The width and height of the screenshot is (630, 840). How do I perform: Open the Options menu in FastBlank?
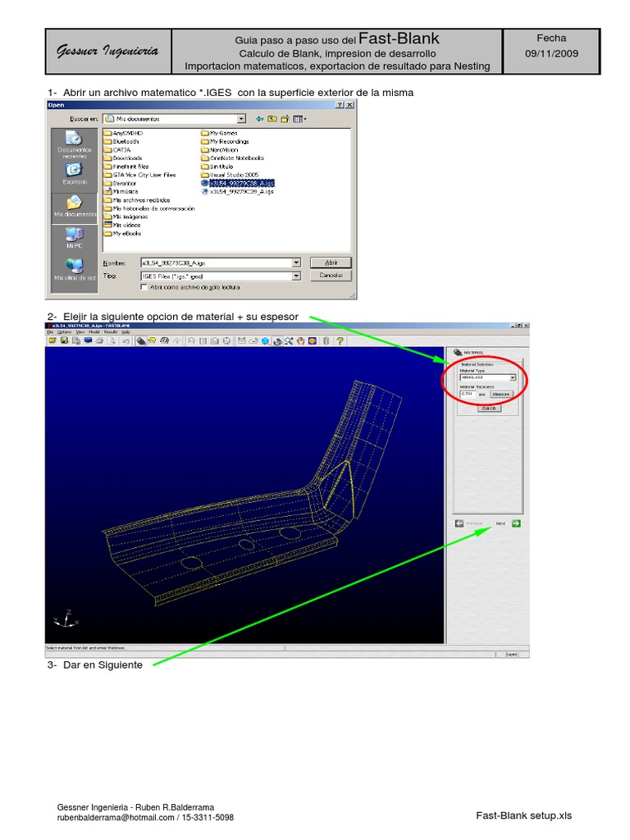point(64,332)
